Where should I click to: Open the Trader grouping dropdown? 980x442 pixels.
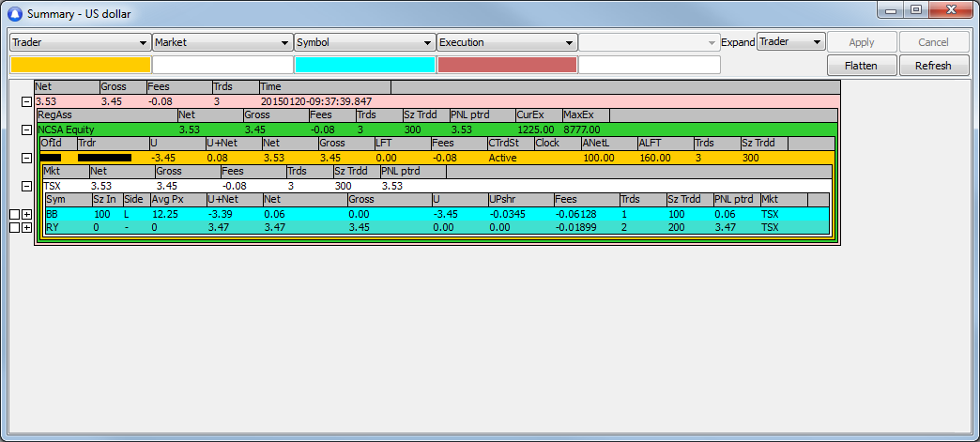80,42
